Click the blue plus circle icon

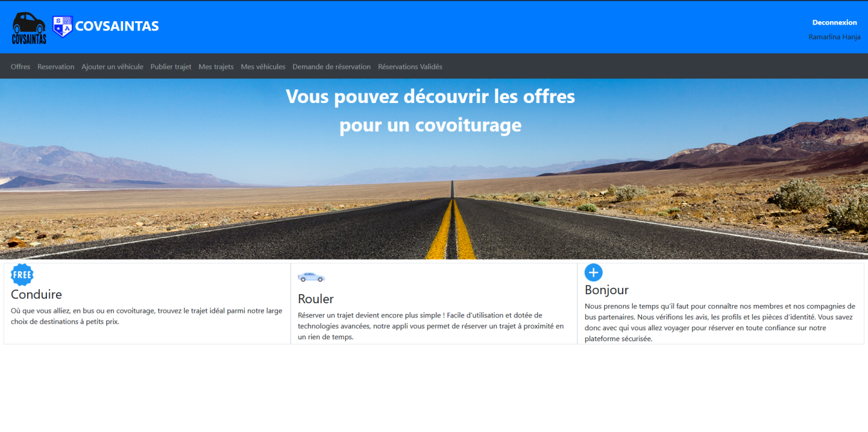pos(593,272)
